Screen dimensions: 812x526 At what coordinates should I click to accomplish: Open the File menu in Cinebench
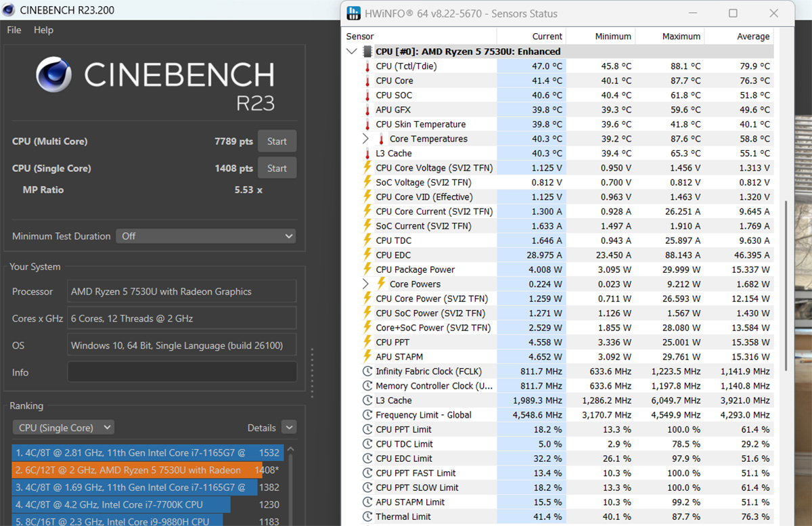coord(14,30)
